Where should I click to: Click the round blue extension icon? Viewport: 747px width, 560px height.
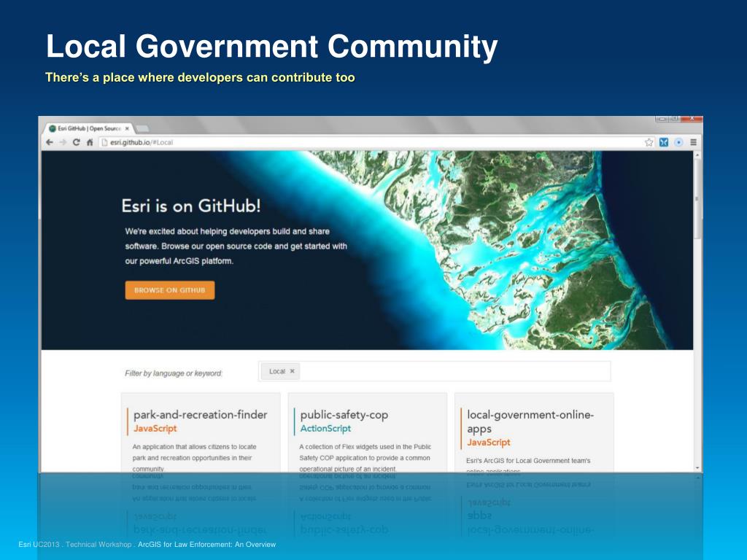(x=678, y=142)
